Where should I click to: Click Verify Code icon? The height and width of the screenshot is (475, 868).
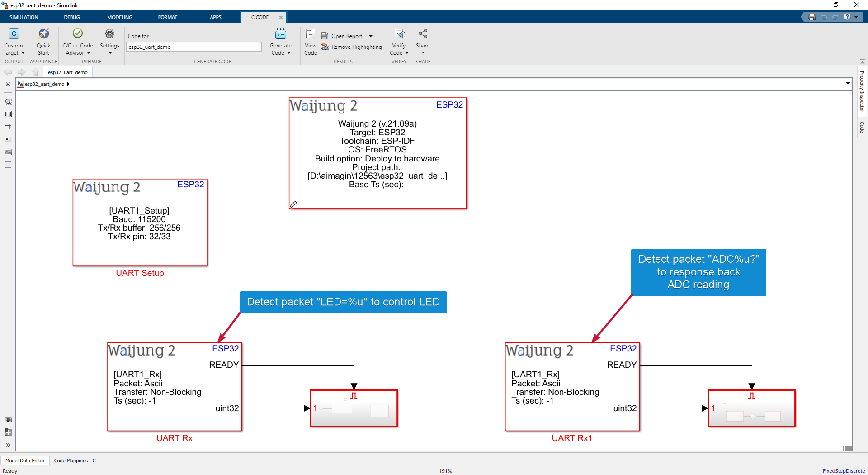click(399, 34)
